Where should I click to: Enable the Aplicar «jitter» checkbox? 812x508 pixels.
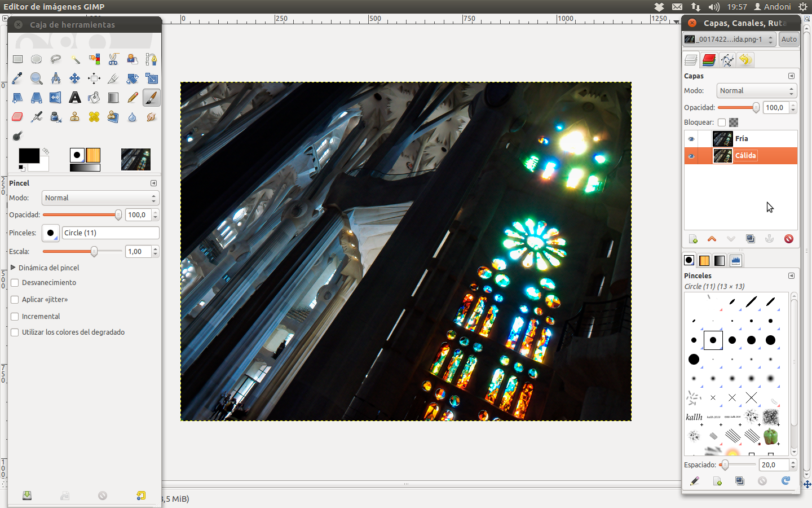pyautogui.click(x=15, y=300)
